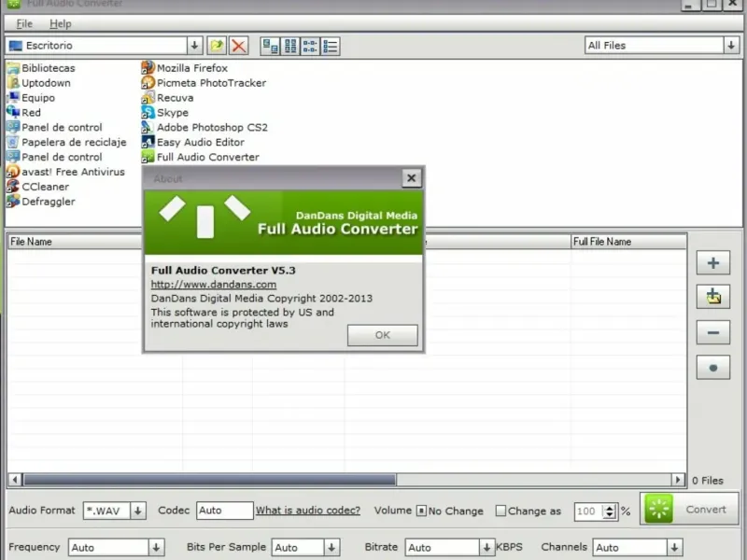Open the All Files filter dropdown
This screenshot has width=747, height=560.
731,46
